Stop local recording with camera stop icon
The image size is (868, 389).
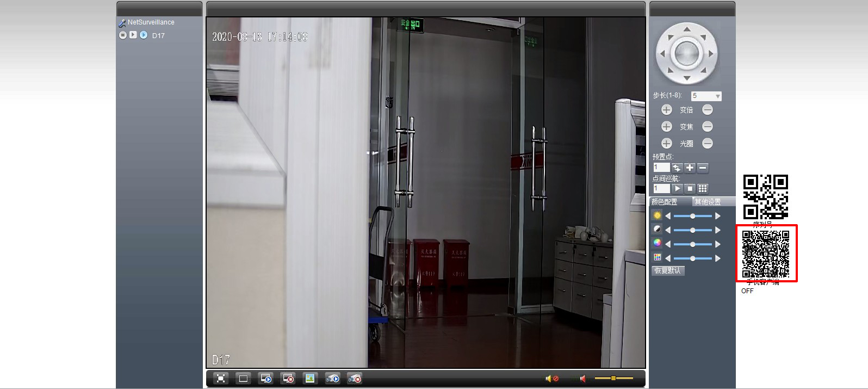pos(355,378)
